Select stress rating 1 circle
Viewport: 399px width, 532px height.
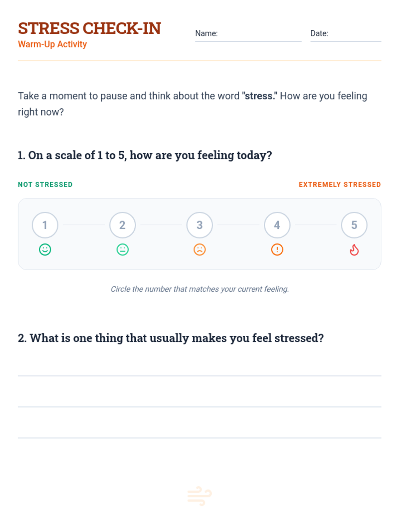(45, 225)
